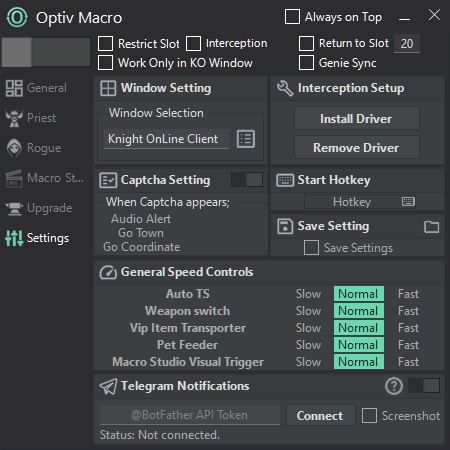Viewport: 450px width, 450px height.
Task: Click the keyboard icon in Hotkey field
Action: 408,202
